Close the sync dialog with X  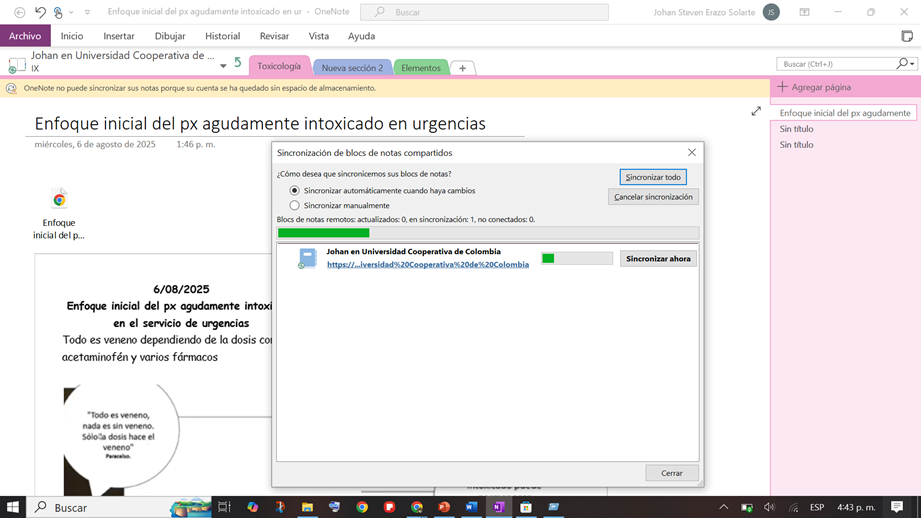point(692,153)
